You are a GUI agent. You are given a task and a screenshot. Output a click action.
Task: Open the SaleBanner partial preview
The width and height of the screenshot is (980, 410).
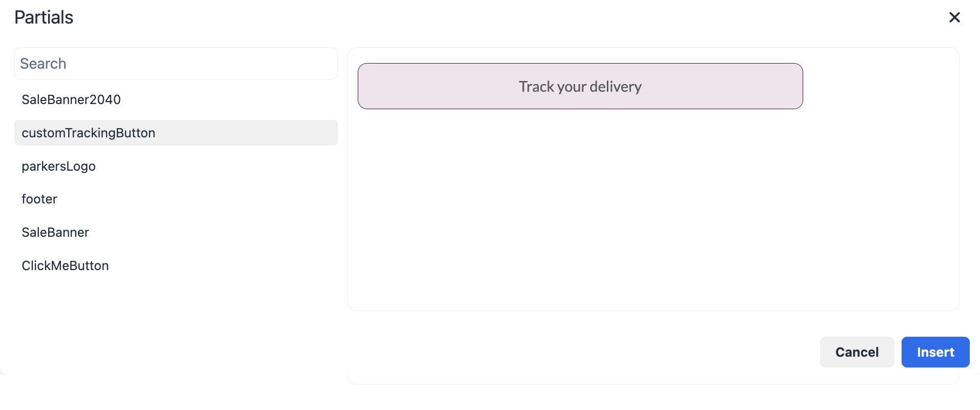coord(55,232)
